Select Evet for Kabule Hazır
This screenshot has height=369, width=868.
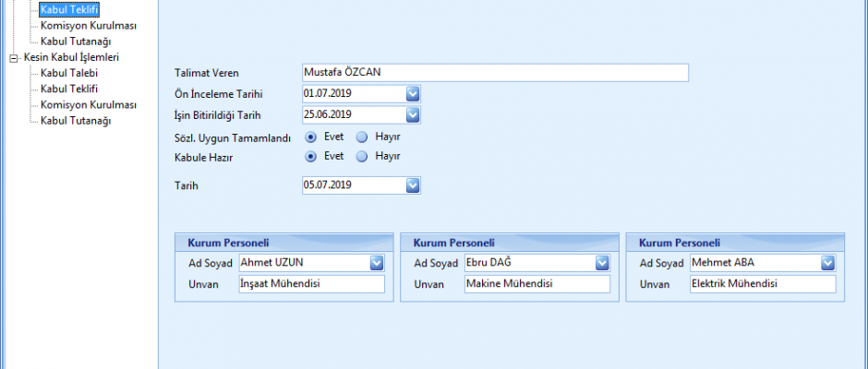coord(311,156)
